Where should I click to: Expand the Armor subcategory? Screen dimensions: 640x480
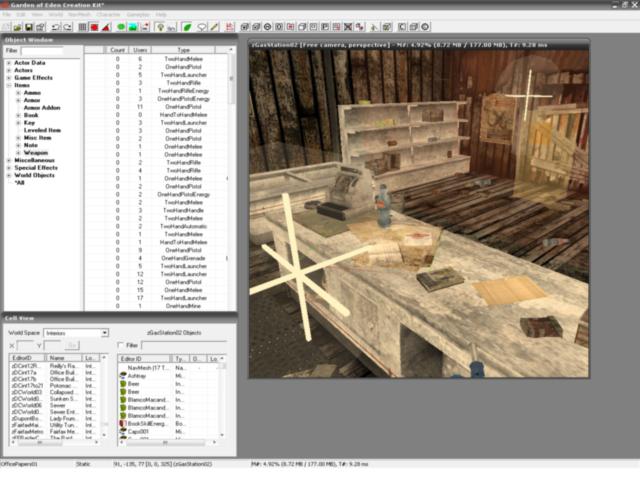point(18,100)
